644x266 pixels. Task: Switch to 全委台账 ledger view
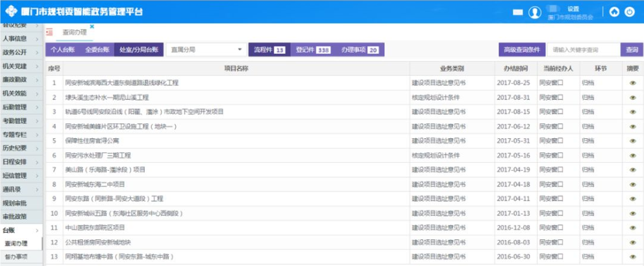[x=97, y=50]
